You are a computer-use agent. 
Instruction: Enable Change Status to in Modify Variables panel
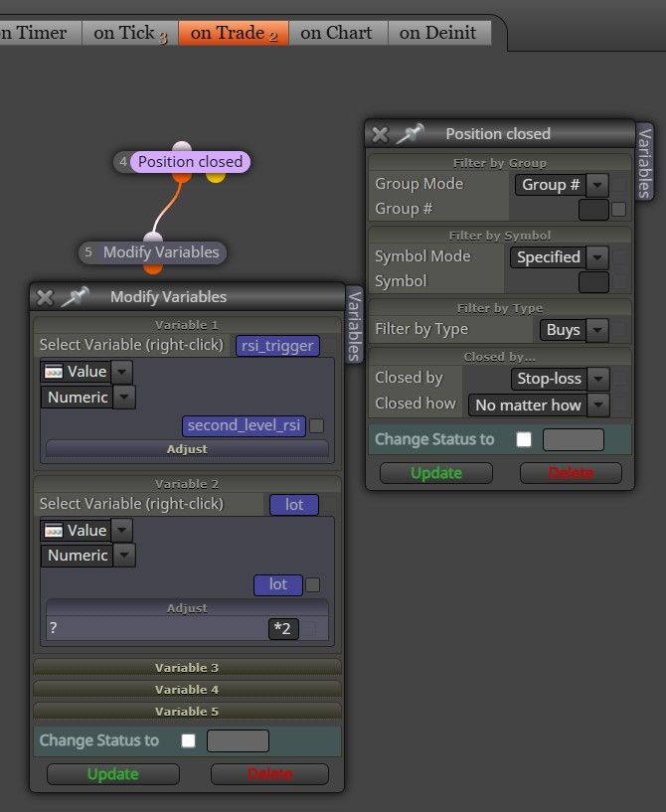point(189,740)
